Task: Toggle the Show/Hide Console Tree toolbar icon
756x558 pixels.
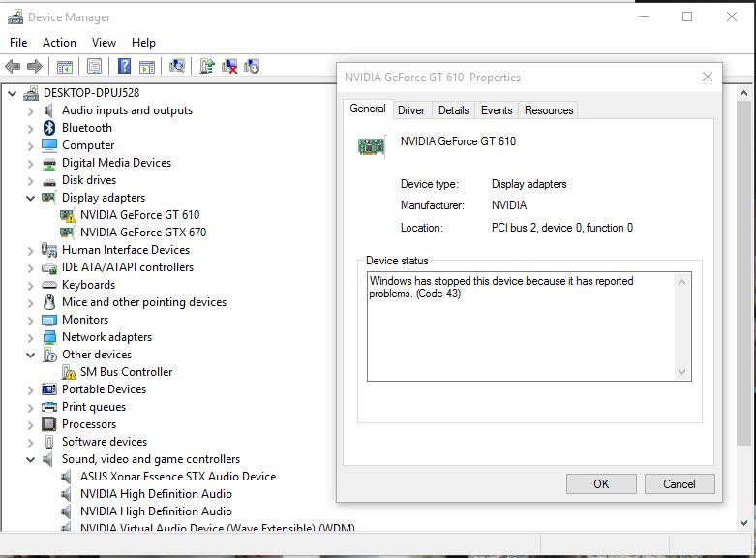Action: coord(65,67)
